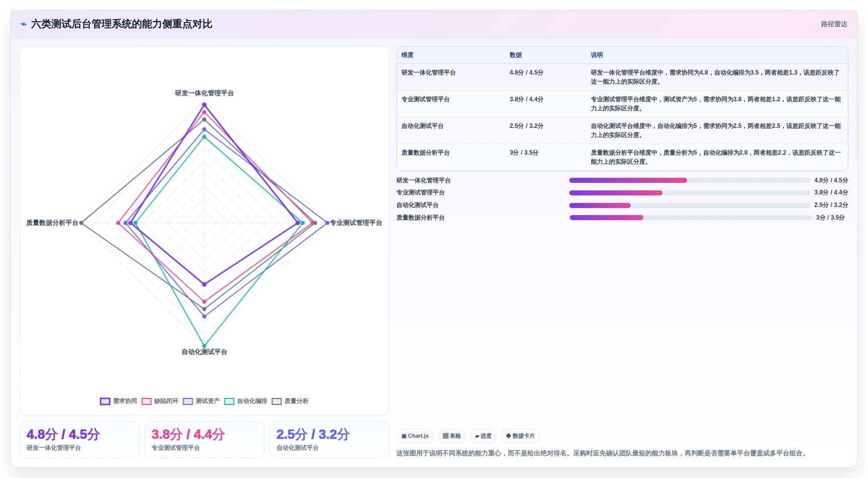Toggle the 自动化编排 legend series
The height and width of the screenshot is (478, 868).
tap(246, 401)
